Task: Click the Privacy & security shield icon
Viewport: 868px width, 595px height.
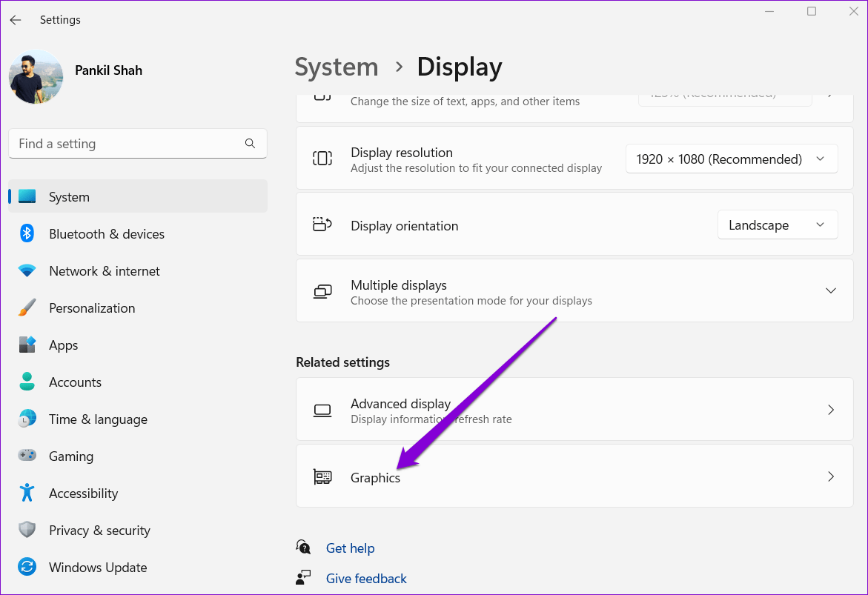Action: pos(27,531)
